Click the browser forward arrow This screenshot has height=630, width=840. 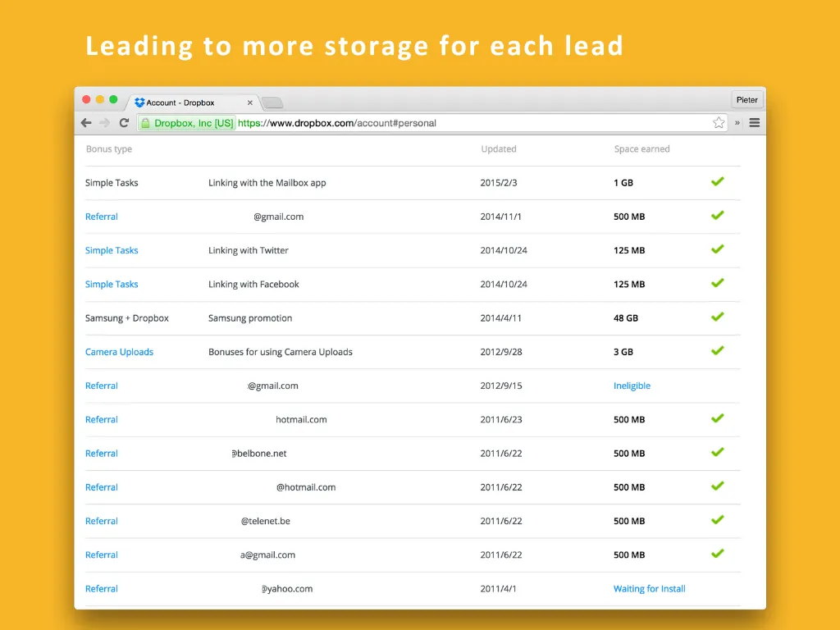click(x=105, y=123)
